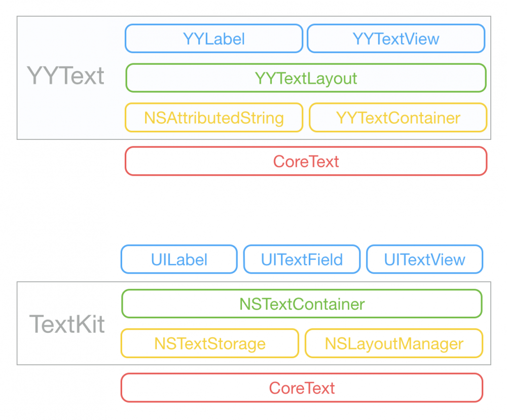Select the green box above NSAttributedString
Image resolution: width=507 pixels, height=420 pixels.
(x=306, y=78)
